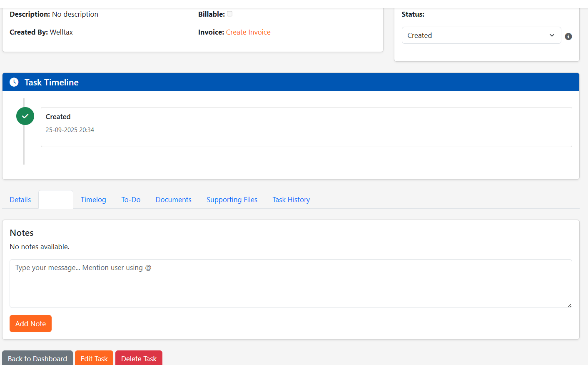Switch to the Task History tab
The height and width of the screenshot is (365, 588).
(291, 199)
